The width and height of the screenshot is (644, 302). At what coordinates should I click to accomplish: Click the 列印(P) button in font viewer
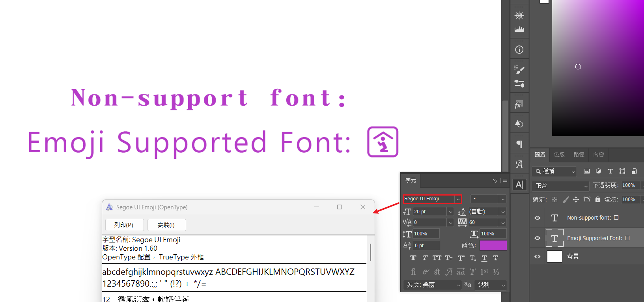pyautogui.click(x=124, y=225)
